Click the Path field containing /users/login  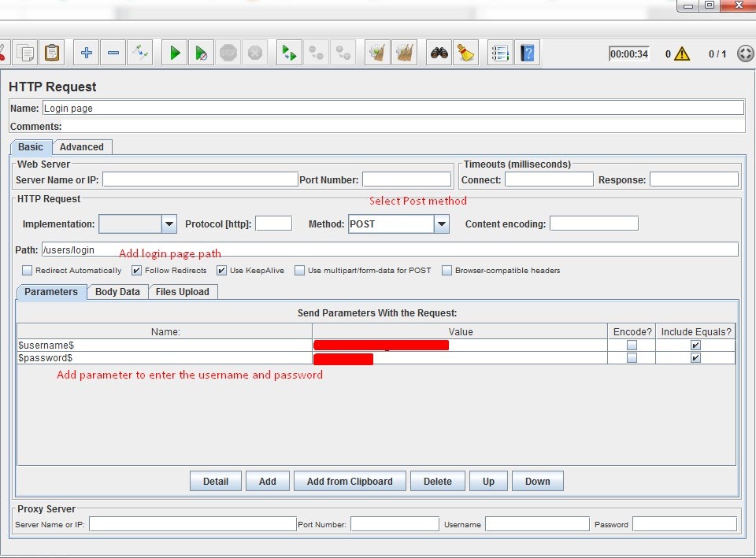pyautogui.click(x=390, y=249)
